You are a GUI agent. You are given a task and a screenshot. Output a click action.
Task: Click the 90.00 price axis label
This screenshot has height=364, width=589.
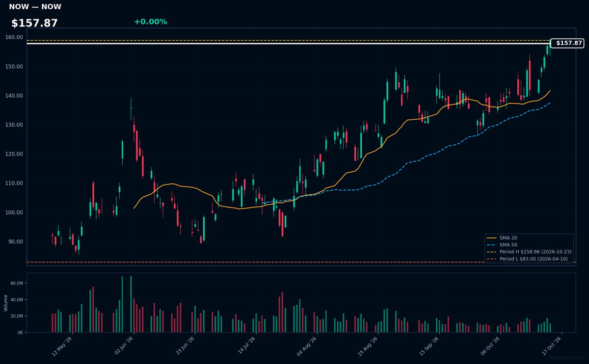coord(16,242)
